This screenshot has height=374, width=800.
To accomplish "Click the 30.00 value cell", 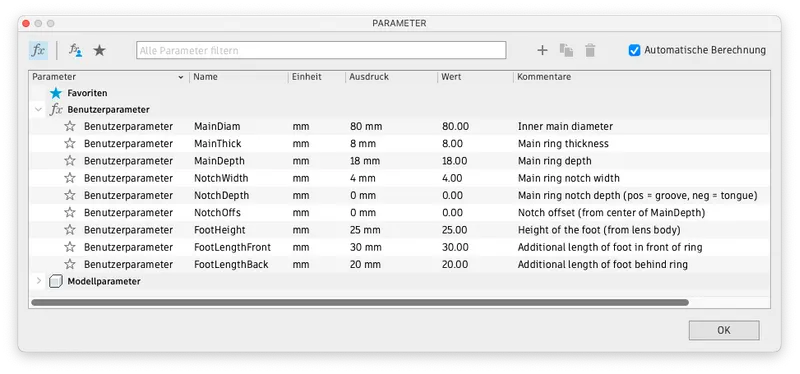I will [455, 247].
